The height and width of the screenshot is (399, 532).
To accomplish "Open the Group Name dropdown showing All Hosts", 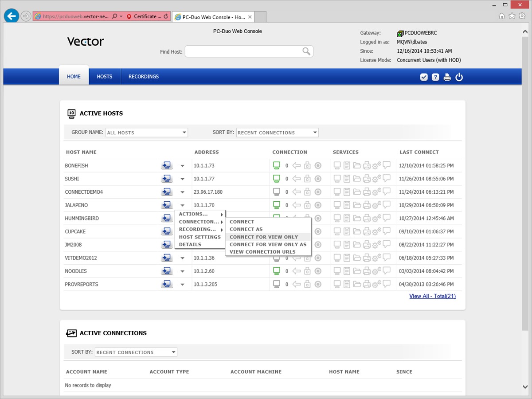I will click(x=146, y=133).
